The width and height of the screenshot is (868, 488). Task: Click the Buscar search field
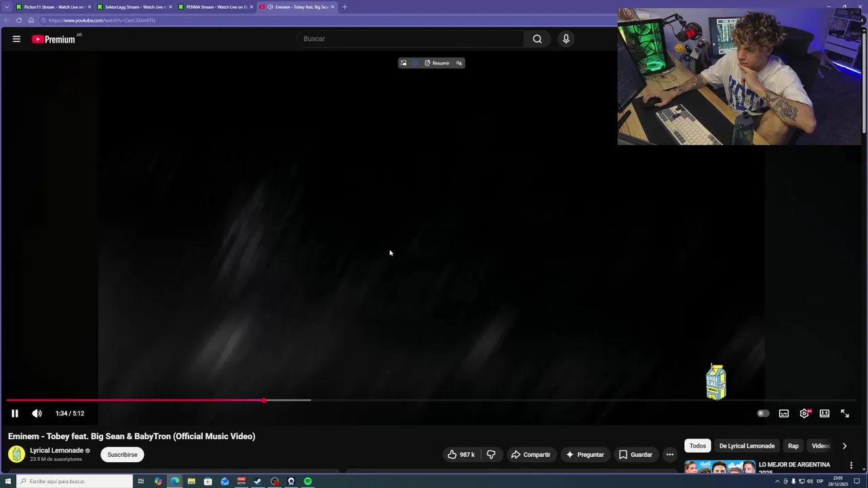point(410,39)
